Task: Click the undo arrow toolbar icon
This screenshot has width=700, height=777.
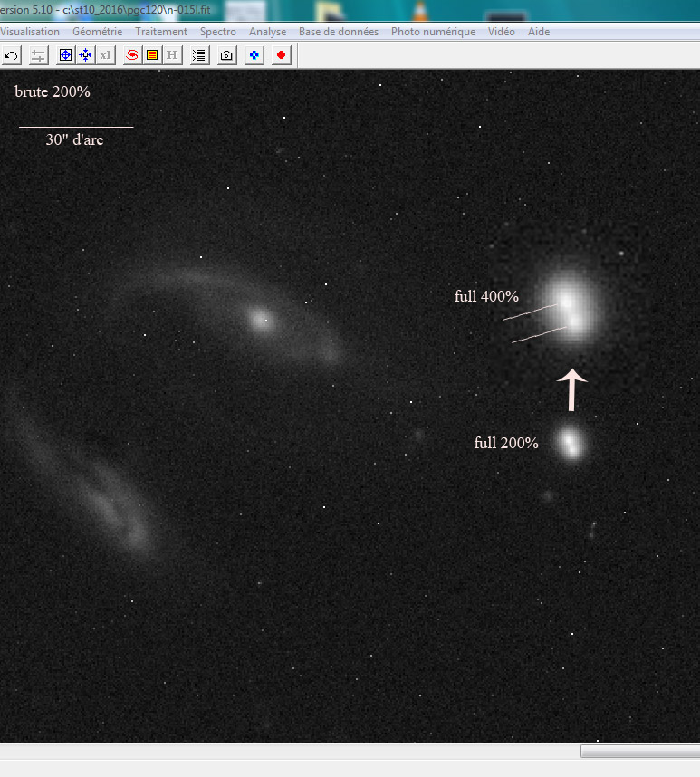Action: tap(11, 55)
